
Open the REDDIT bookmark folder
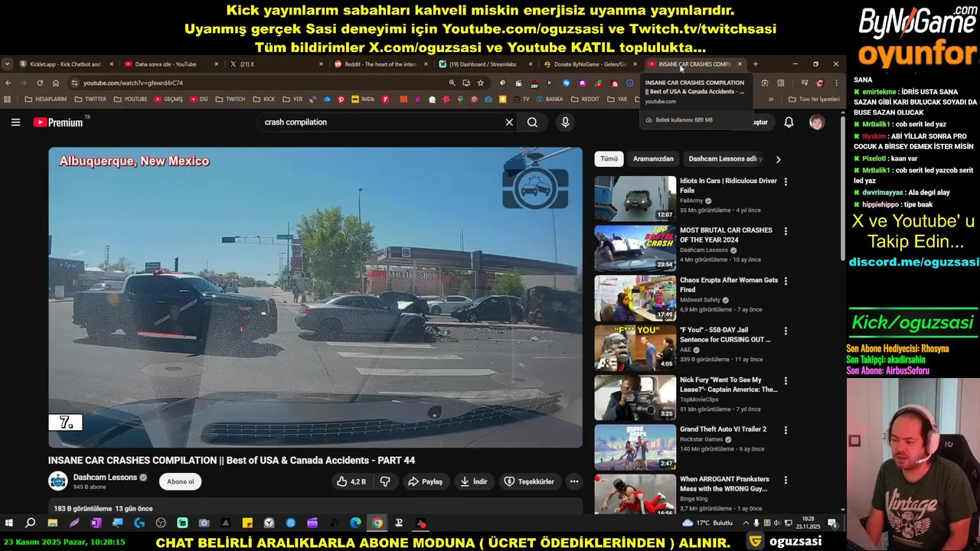click(x=585, y=99)
